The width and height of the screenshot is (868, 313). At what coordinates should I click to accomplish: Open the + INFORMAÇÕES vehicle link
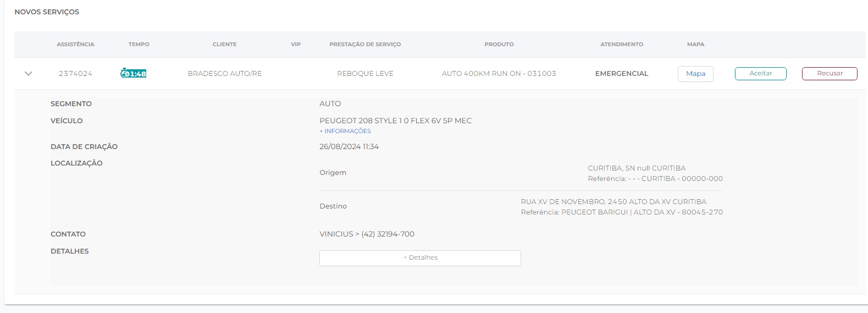coord(345,131)
